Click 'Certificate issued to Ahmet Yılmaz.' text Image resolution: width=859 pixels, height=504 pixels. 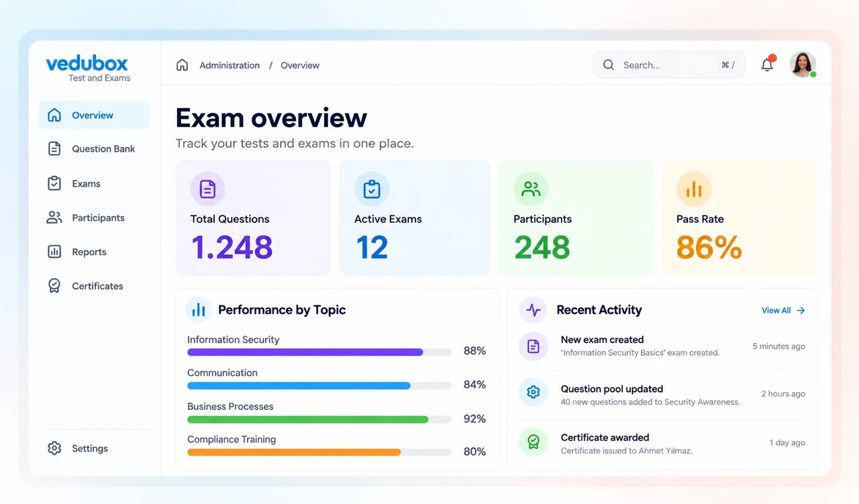point(626,451)
